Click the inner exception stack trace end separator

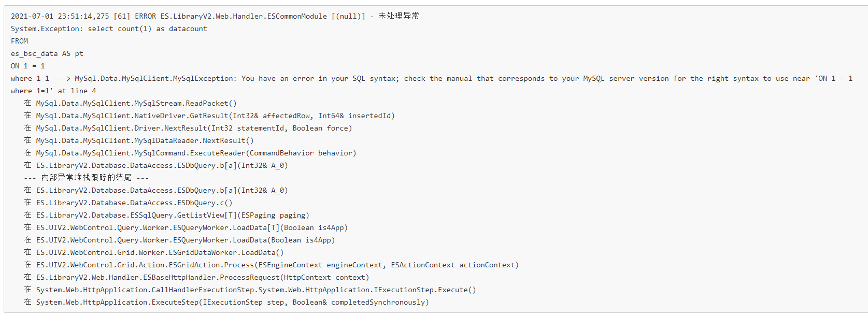(86, 178)
